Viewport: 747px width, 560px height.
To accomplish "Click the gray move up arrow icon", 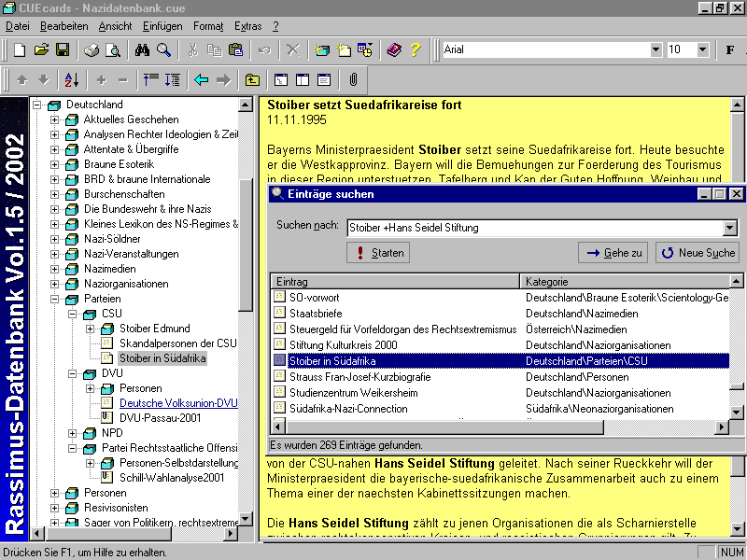I will 21,80.
